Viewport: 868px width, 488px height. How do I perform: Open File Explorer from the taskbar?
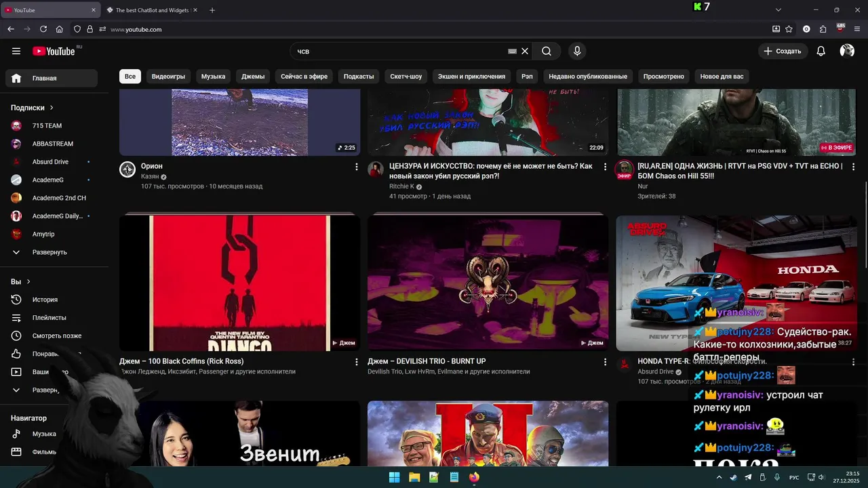click(414, 477)
